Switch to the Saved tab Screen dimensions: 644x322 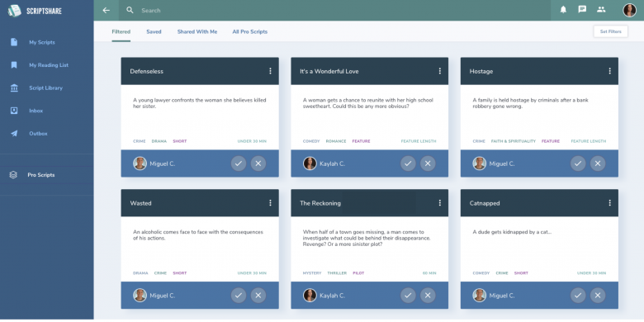pyautogui.click(x=154, y=31)
